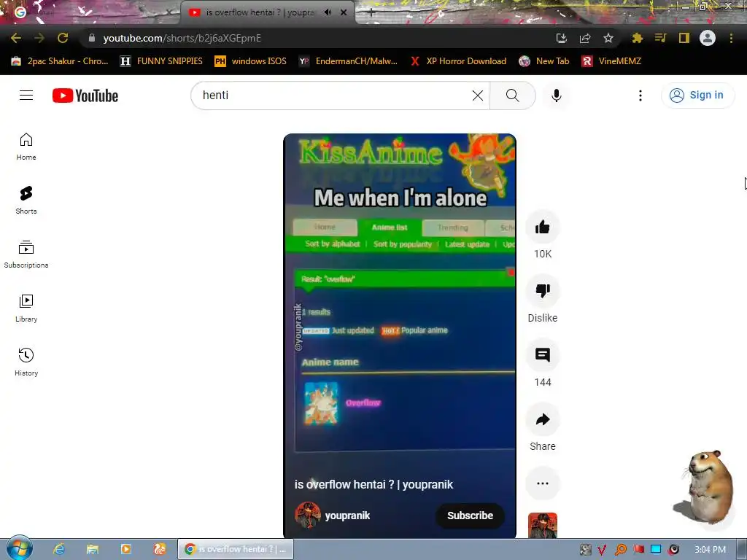Subscribe to the youpranik channel
Image resolution: width=747 pixels, height=560 pixels.
pyautogui.click(x=470, y=516)
